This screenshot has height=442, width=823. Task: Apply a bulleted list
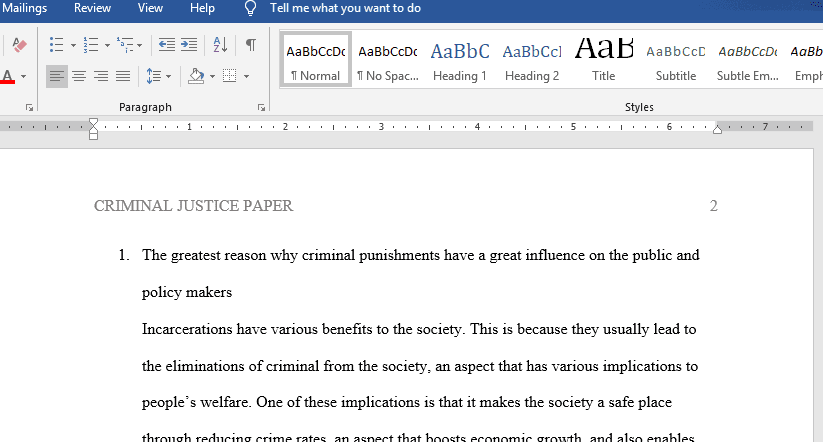pyautogui.click(x=57, y=45)
